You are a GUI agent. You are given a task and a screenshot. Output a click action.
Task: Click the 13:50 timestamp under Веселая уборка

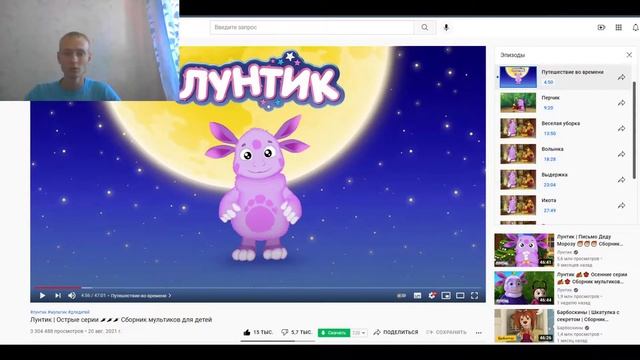[x=550, y=134]
